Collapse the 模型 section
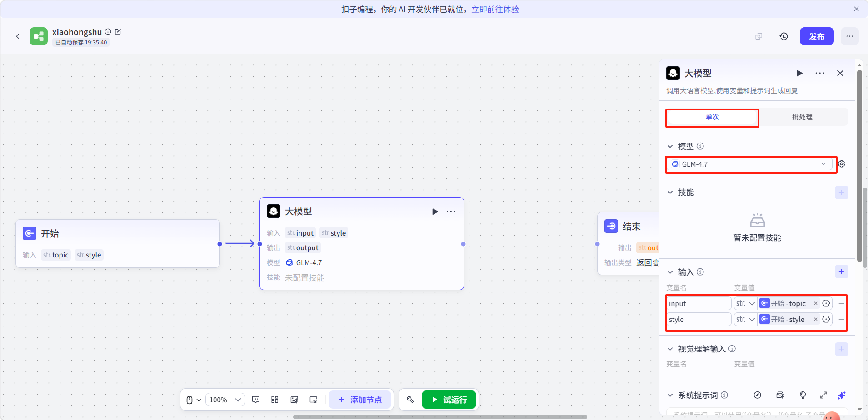The image size is (868, 420). (670, 146)
